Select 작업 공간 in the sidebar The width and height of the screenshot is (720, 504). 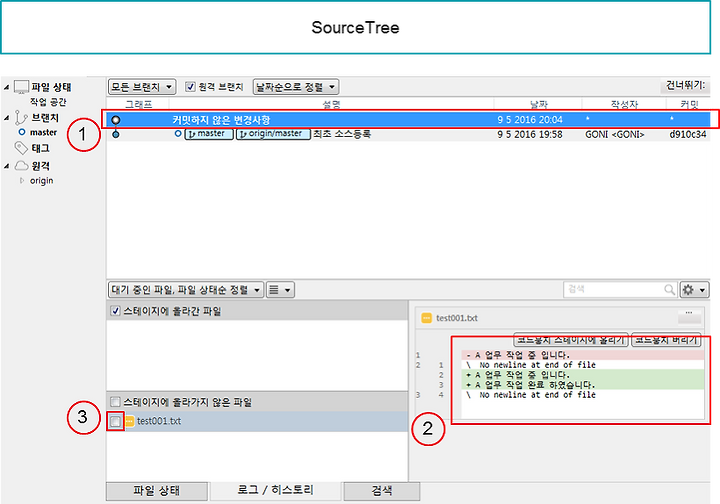point(48,102)
